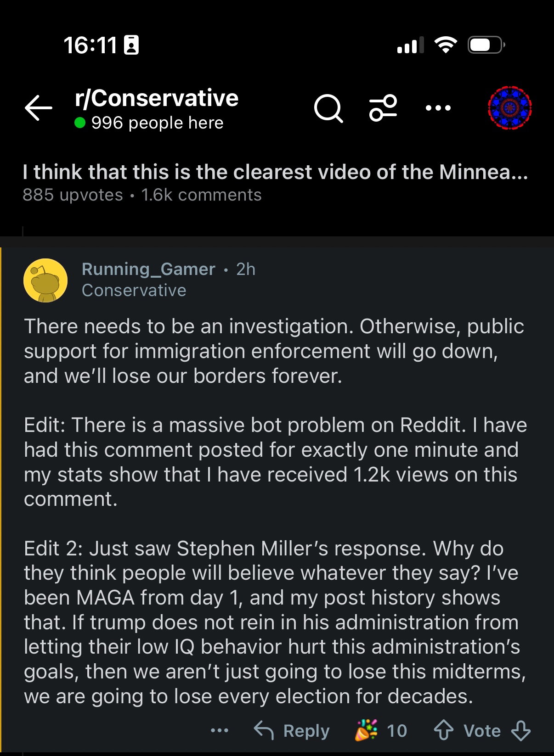Tap the comment body text to collapse
The height and width of the screenshot is (756, 554).
(x=275, y=510)
